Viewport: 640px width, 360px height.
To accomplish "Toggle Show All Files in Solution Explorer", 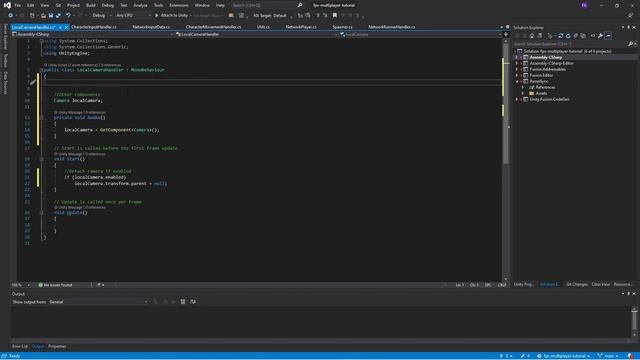I will pos(583,36).
